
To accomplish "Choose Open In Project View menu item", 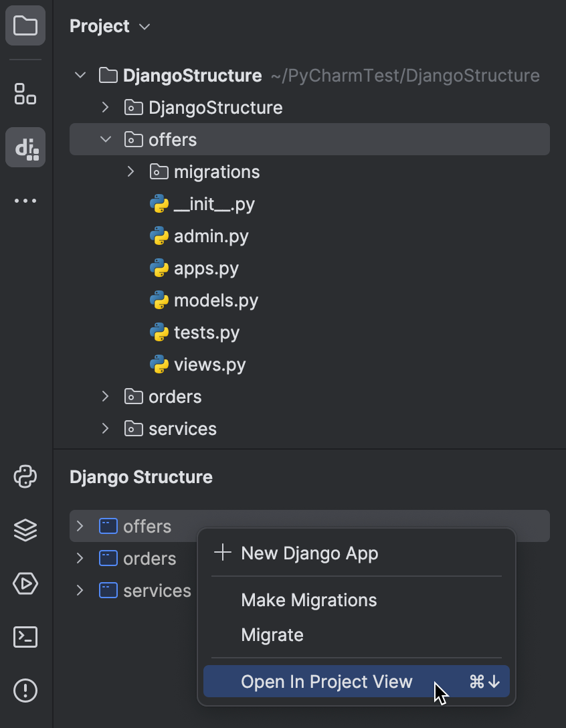I will [x=326, y=682].
